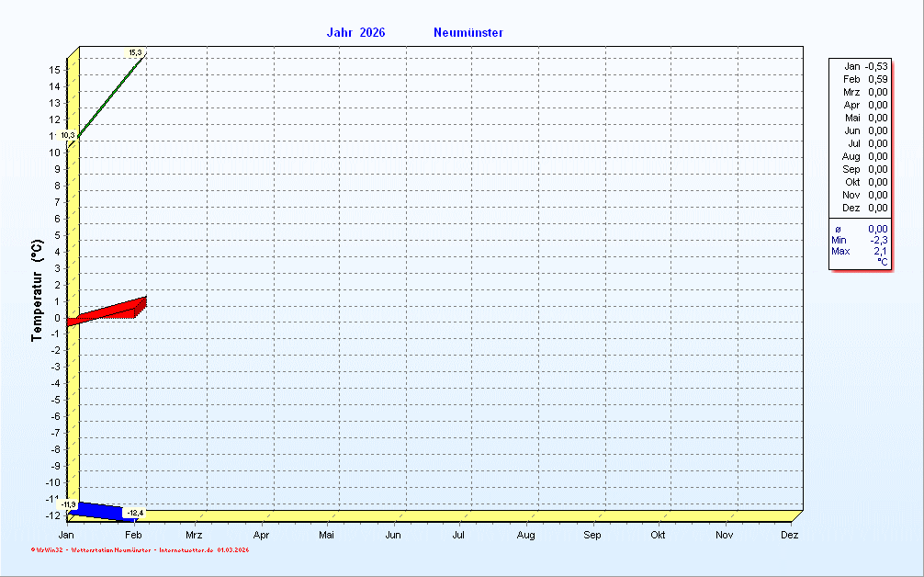Click the 10,3 data label on green line
This screenshot has height=577, width=924.
click(x=68, y=135)
